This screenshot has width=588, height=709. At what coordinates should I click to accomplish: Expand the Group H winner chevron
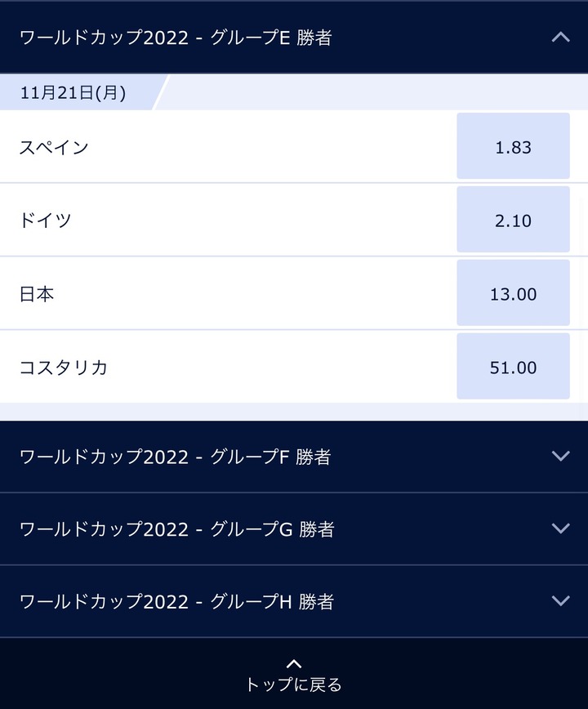pos(560,600)
